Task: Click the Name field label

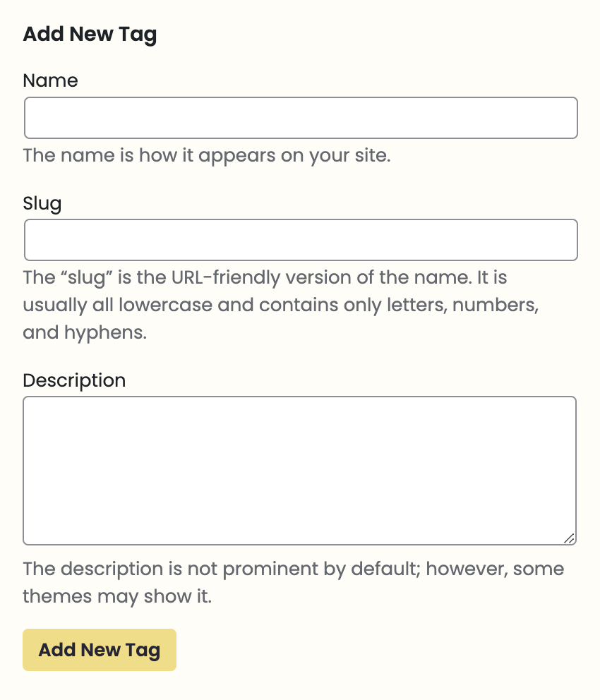Action: (x=50, y=80)
